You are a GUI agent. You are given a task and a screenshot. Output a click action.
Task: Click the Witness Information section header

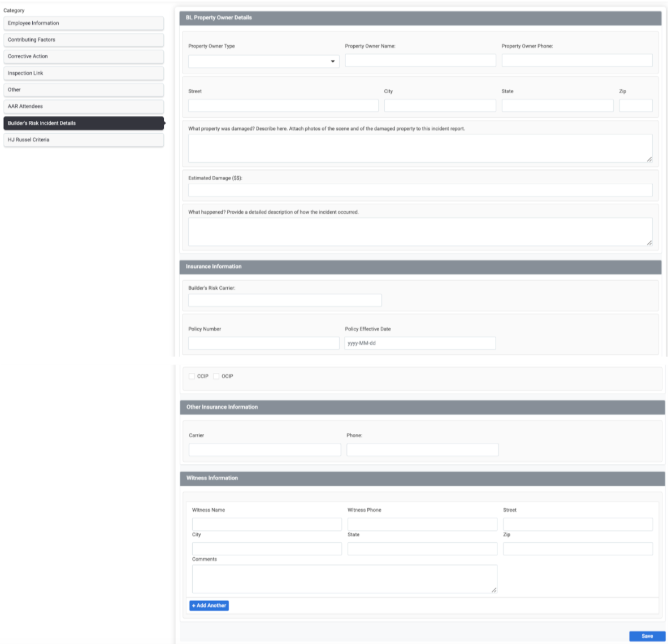(x=423, y=478)
